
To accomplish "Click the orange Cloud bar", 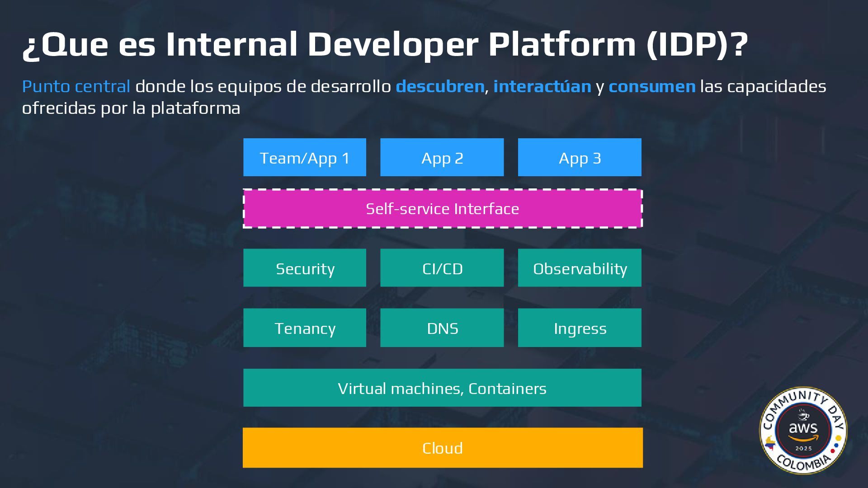I will (443, 448).
